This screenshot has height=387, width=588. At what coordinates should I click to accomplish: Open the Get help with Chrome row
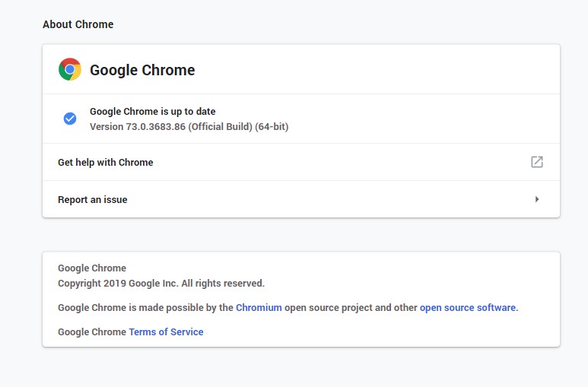click(106, 162)
